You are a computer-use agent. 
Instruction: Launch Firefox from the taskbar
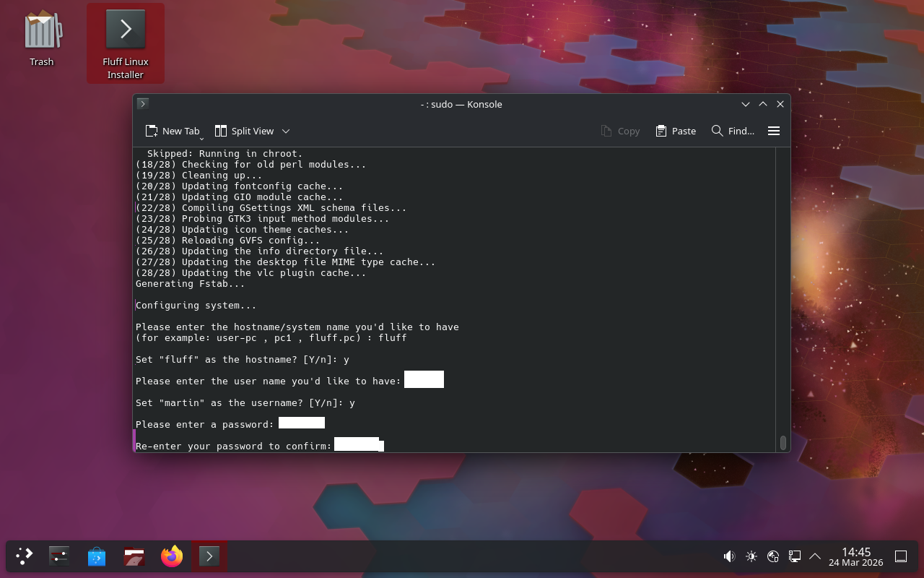[172, 556]
